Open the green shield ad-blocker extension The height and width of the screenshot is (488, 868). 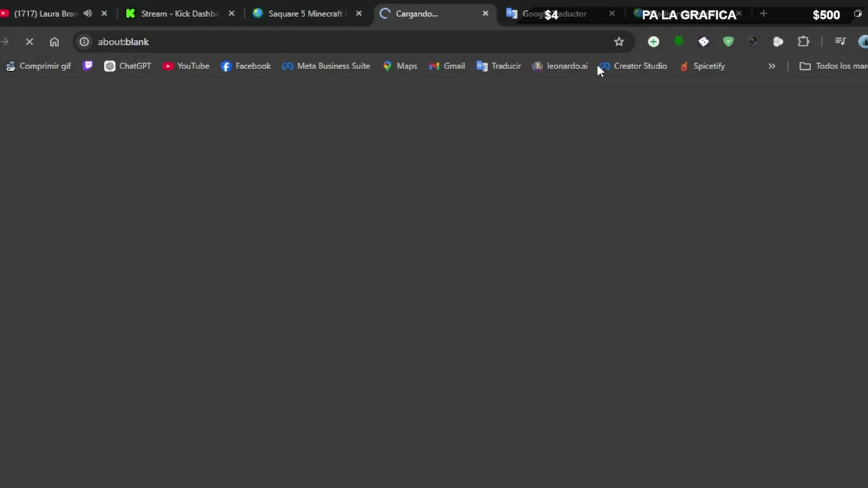tap(728, 42)
